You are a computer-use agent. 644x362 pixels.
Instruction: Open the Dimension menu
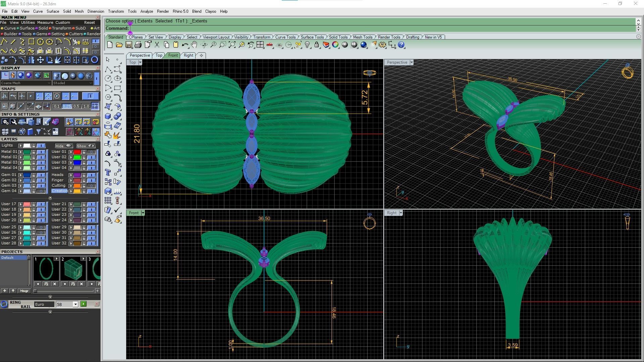96,11
